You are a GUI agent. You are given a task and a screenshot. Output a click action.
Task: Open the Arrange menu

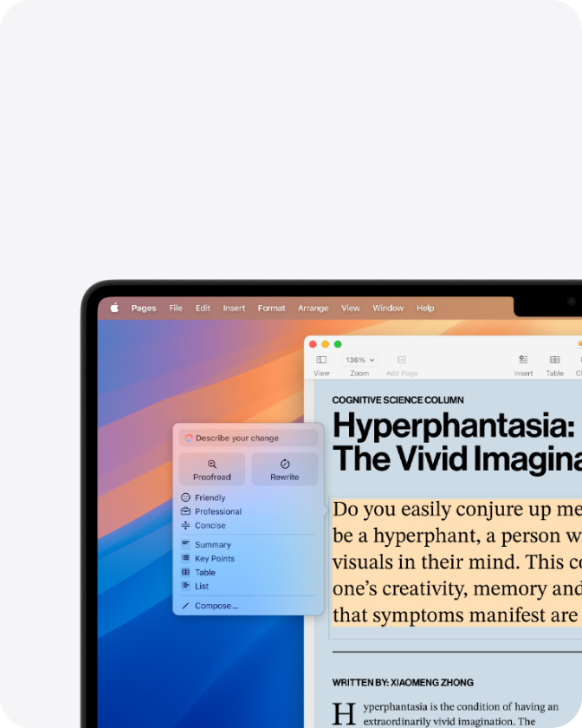click(313, 308)
